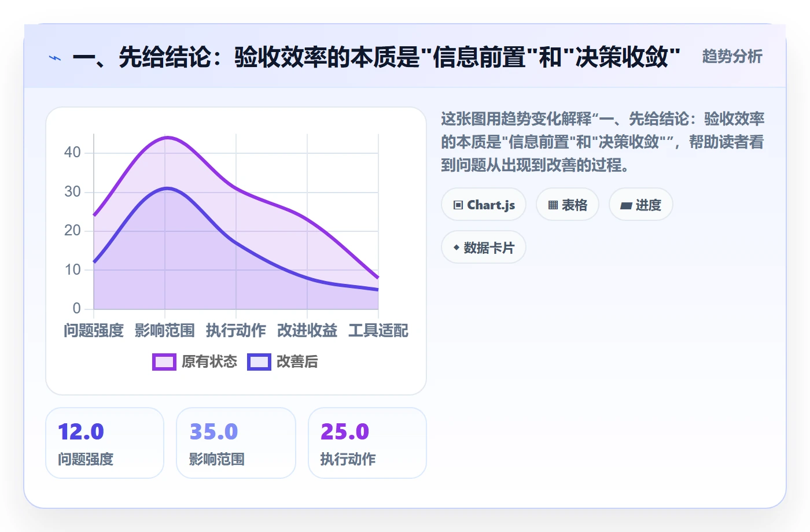The height and width of the screenshot is (532, 810).
Task: Click the 趋势分析 badge
Action: [732, 57]
